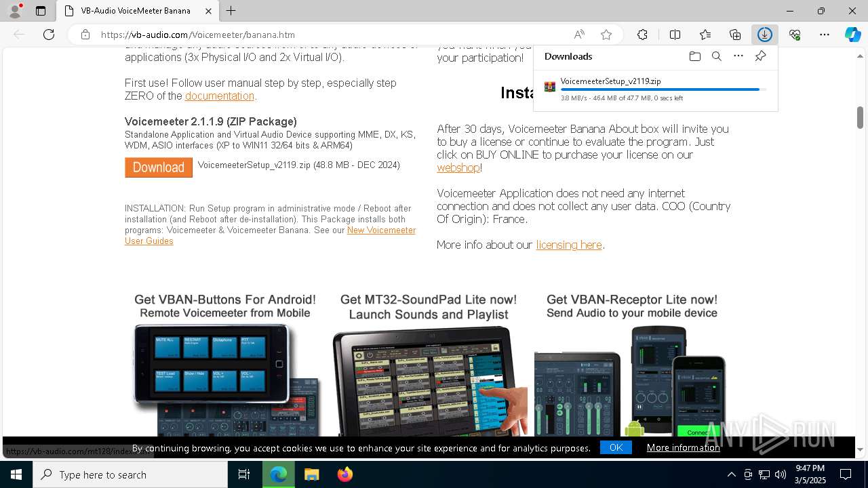Toggle the Downloads toolbar button
The width and height of the screenshot is (868, 488).
[765, 35]
